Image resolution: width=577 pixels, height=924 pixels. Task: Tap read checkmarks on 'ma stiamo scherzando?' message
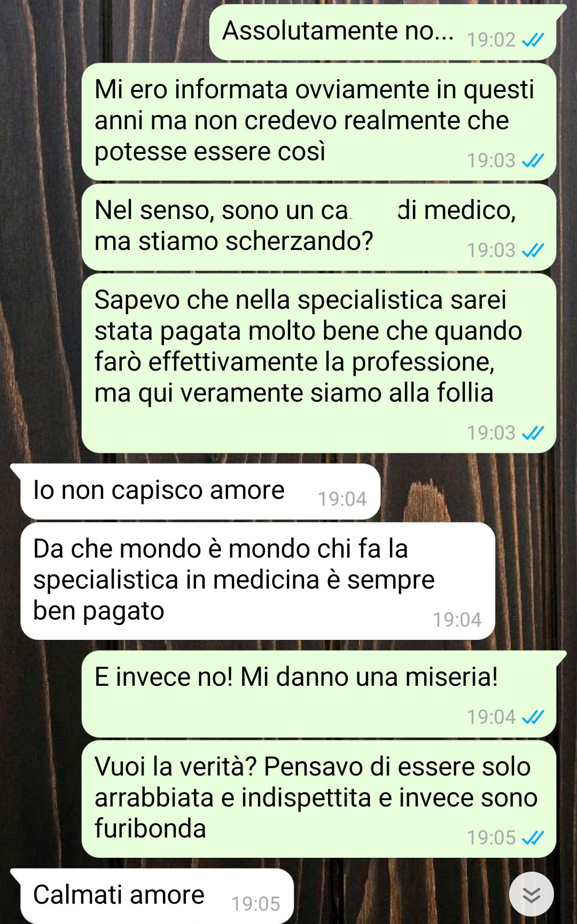[533, 250]
